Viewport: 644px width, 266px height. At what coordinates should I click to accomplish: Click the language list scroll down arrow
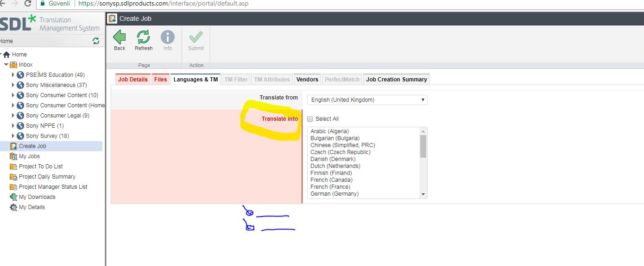423,194
